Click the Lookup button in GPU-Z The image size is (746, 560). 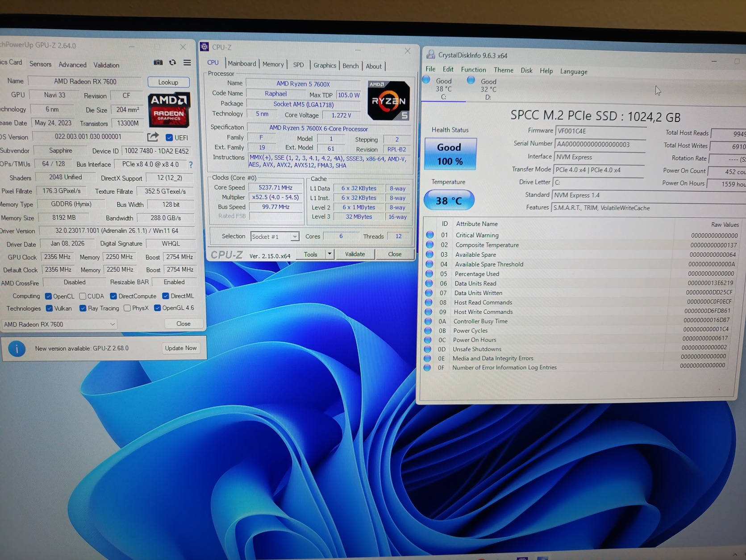coord(168,82)
